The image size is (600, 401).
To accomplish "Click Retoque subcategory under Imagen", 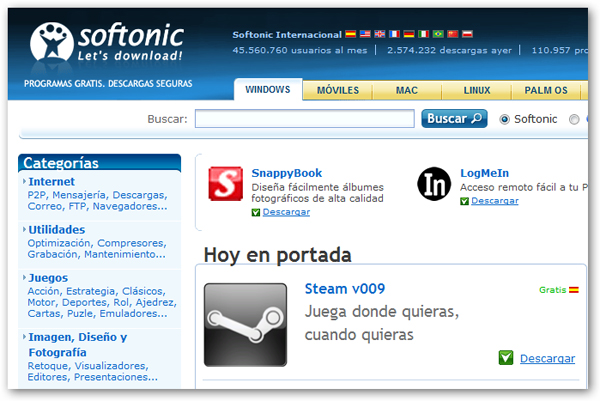I will coord(48,366).
